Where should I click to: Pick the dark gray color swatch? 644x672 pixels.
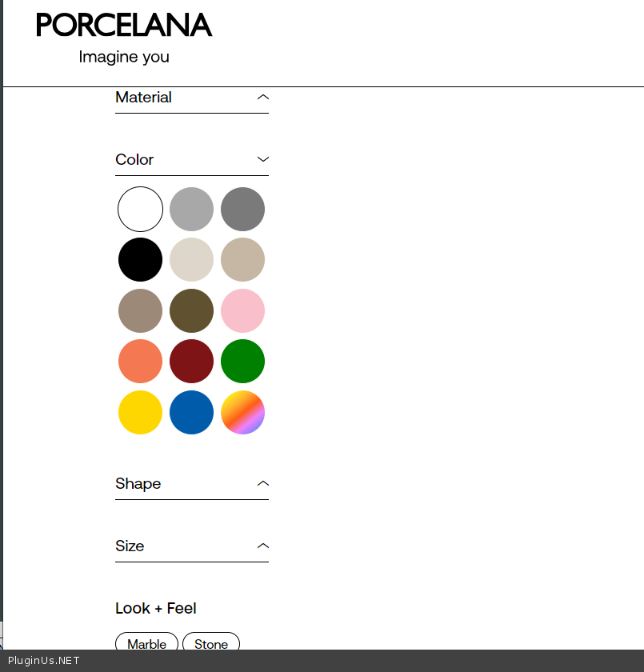[242, 209]
